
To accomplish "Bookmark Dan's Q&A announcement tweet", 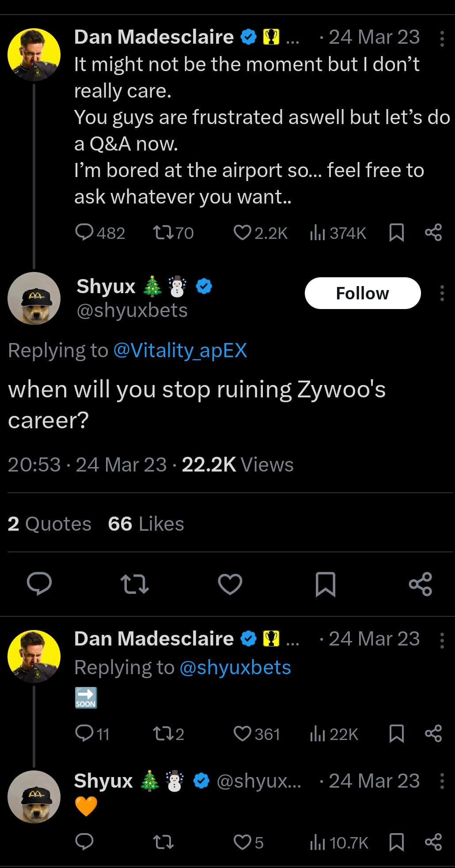I will click(396, 232).
